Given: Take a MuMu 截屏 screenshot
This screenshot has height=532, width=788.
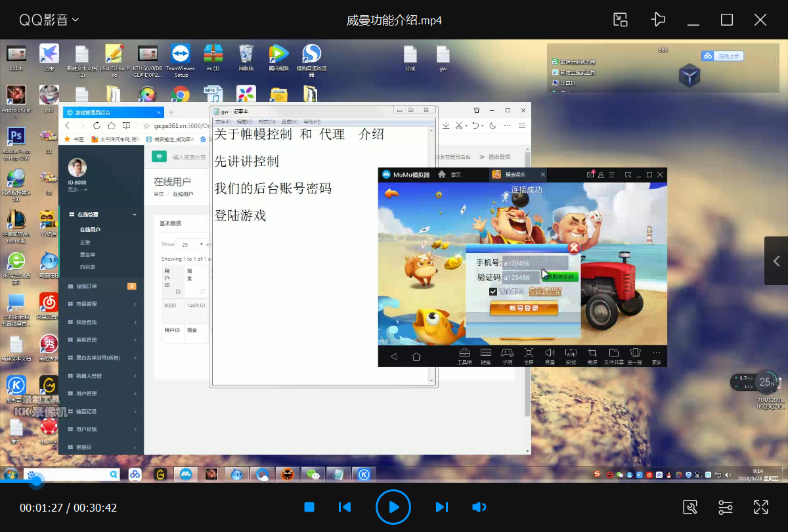Looking at the screenshot, I should pyautogui.click(x=592, y=355).
